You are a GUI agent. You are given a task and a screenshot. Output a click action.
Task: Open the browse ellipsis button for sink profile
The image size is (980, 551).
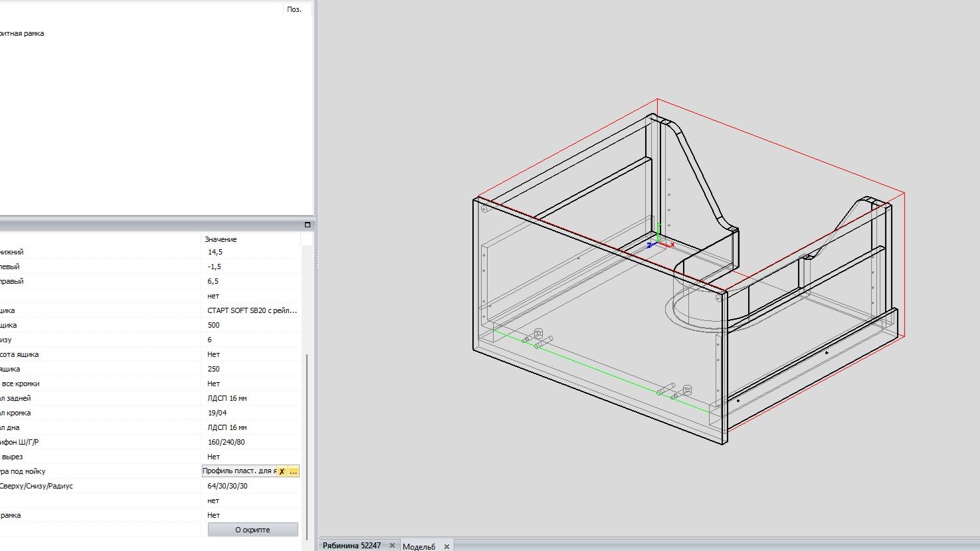click(293, 471)
